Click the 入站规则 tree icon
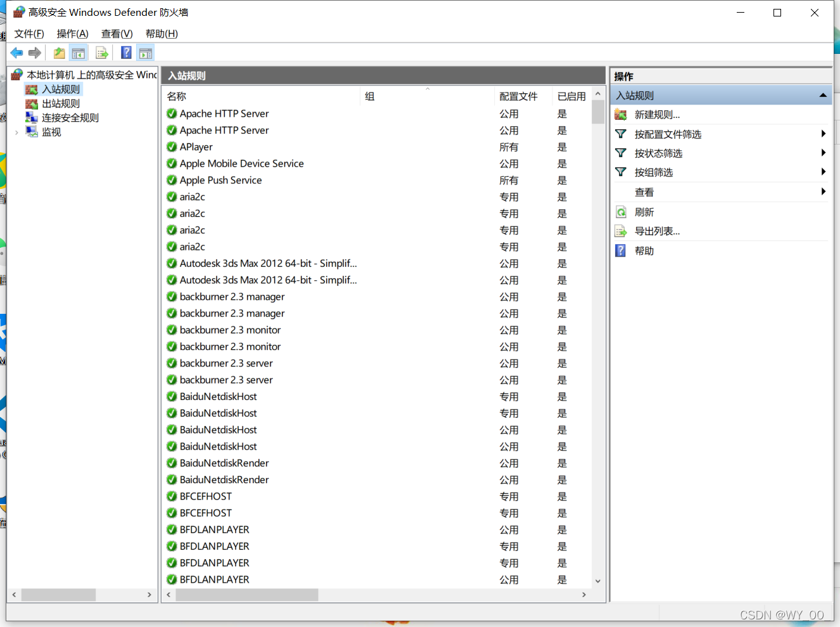The height and width of the screenshot is (627, 840). 32,89
